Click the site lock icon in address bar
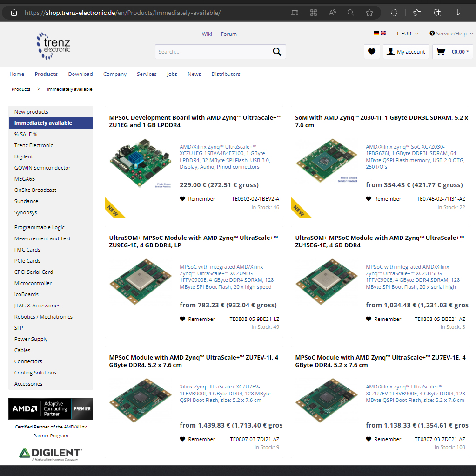The image size is (476, 476). point(14,13)
